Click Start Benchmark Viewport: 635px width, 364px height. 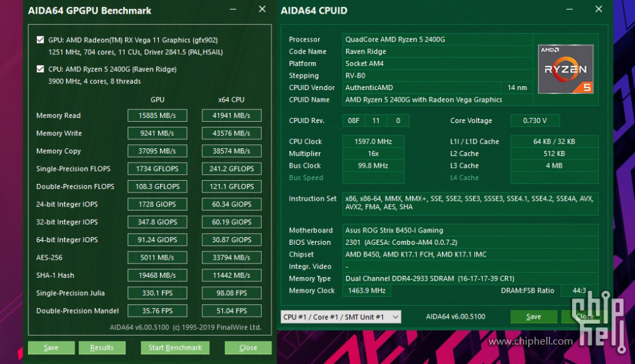point(175,347)
